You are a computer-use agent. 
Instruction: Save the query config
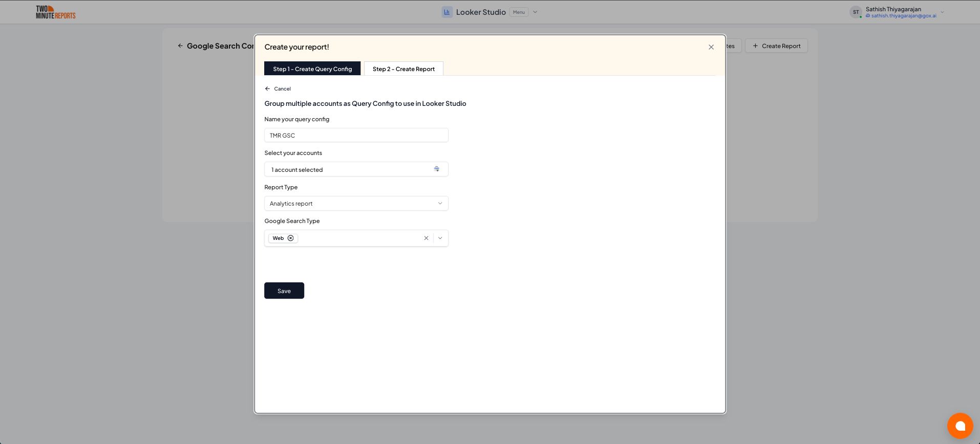(284, 291)
